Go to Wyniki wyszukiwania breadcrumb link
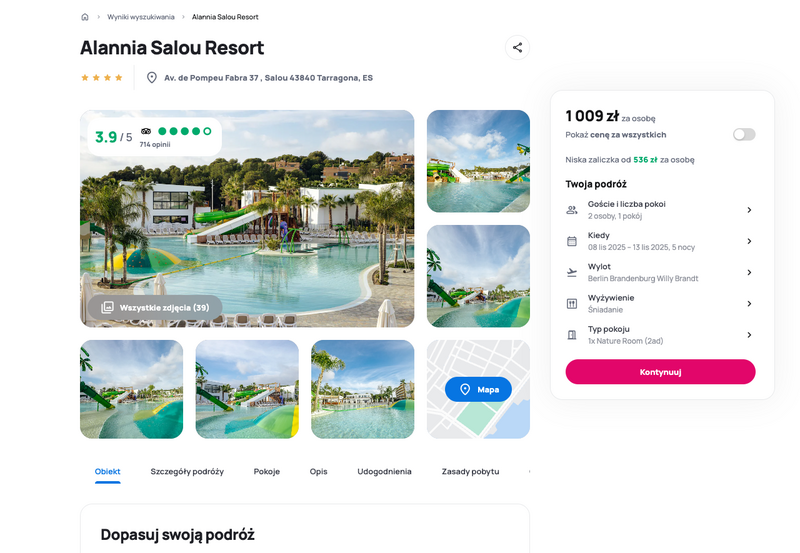 point(141,17)
